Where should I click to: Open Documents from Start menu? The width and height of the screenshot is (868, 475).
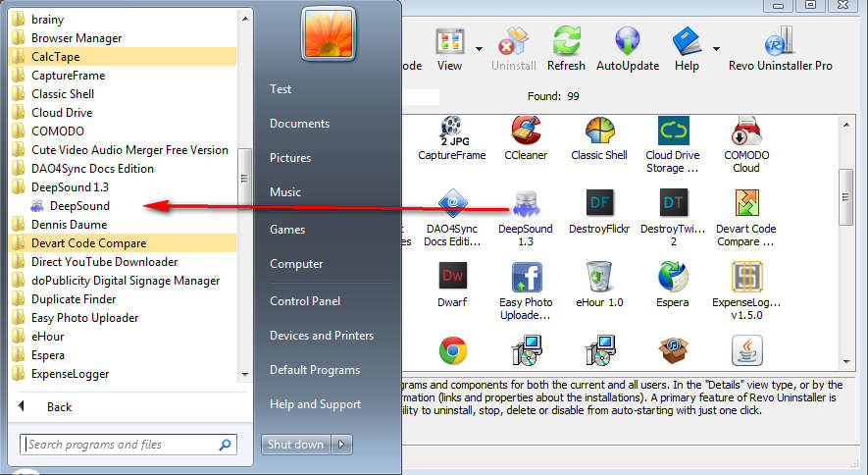click(x=299, y=124)
